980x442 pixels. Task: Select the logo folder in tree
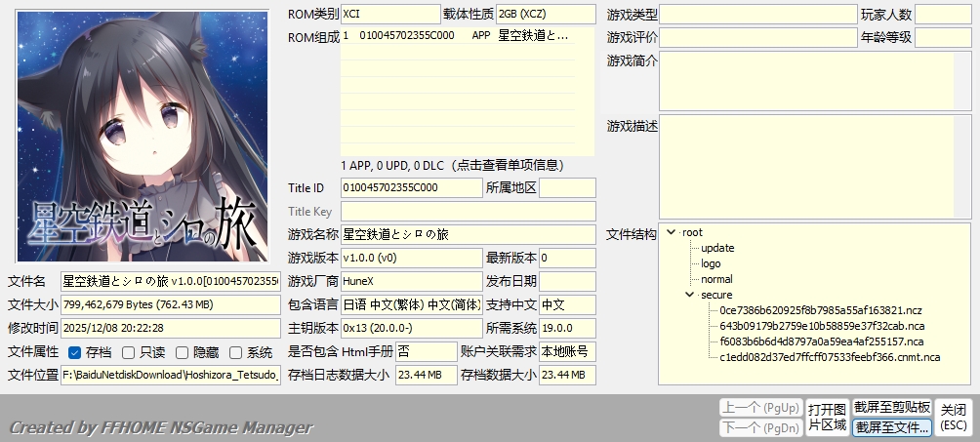[711, 263]
